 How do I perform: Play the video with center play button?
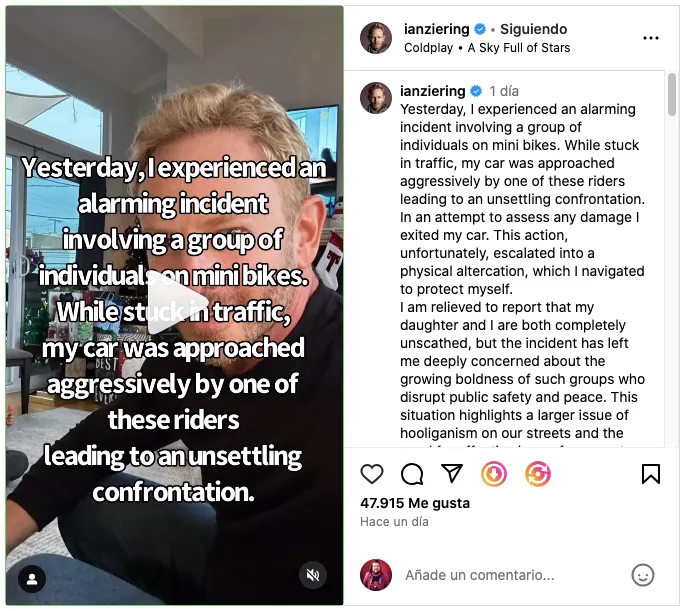coord(176,308)
